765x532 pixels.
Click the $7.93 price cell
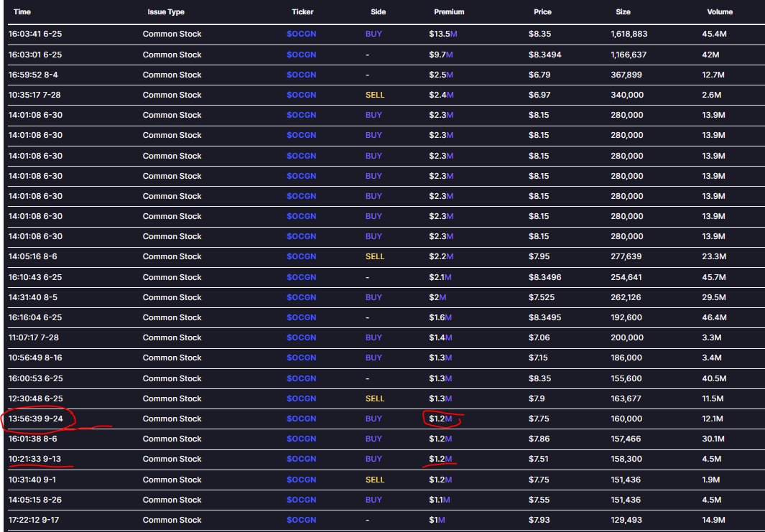(539, 520)
